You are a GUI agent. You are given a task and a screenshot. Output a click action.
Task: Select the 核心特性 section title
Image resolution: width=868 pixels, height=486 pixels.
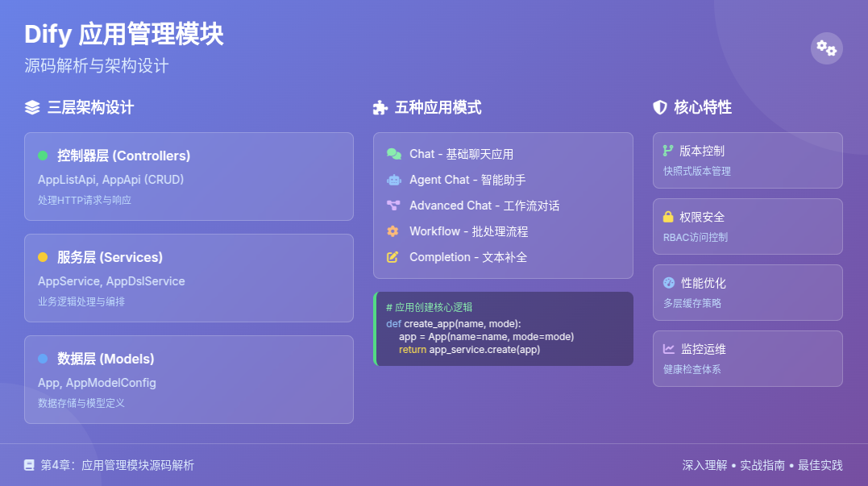(x=703, y=107)
